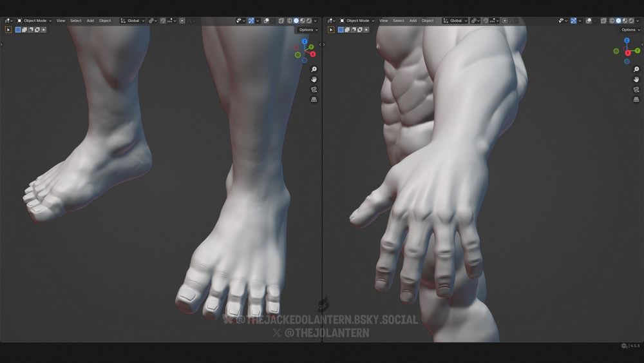Select the tweak tool icon in right viewport
Image resolution: width=644 pixels, height=363 pixels.
click(331, 30)
